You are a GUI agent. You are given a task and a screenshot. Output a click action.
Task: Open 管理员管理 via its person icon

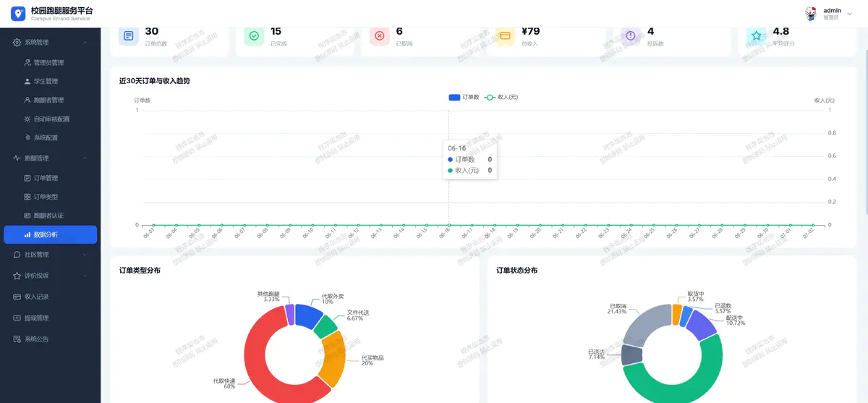(x=27, y=62)
